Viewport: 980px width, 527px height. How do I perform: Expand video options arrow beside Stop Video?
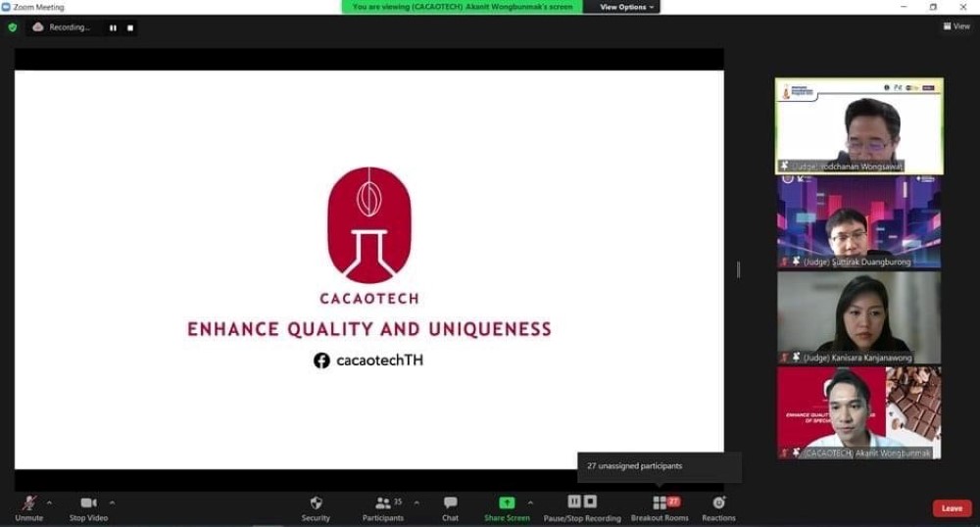tap(112, 503)
